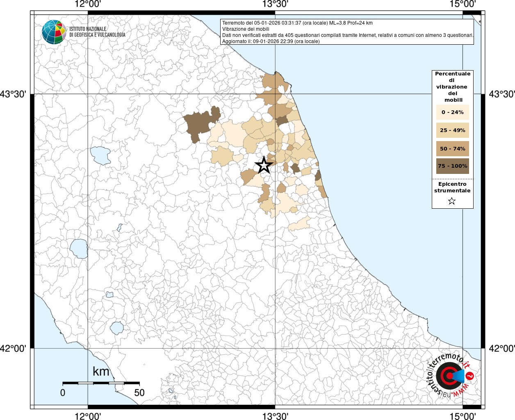Click Lake Trasimeno near the 12°00' meridian
515x420 pixels.
point(100,155)
